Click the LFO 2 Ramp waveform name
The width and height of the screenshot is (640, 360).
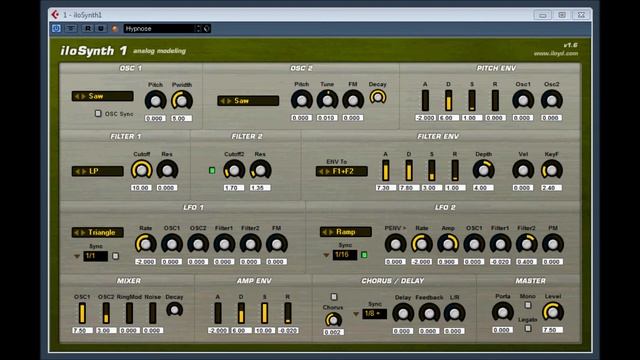click(345, 232)
